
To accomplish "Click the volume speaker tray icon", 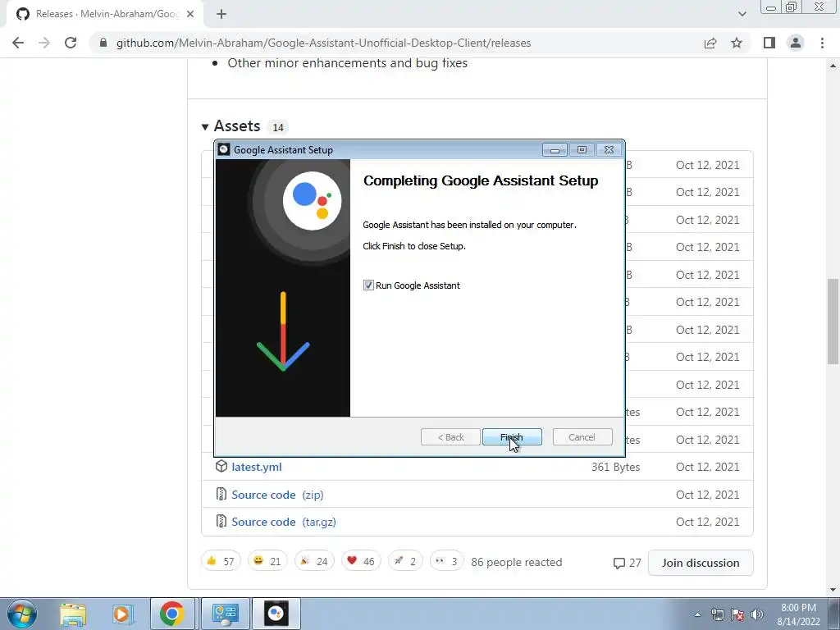I will pyautogui.click(x=757, y=614).
